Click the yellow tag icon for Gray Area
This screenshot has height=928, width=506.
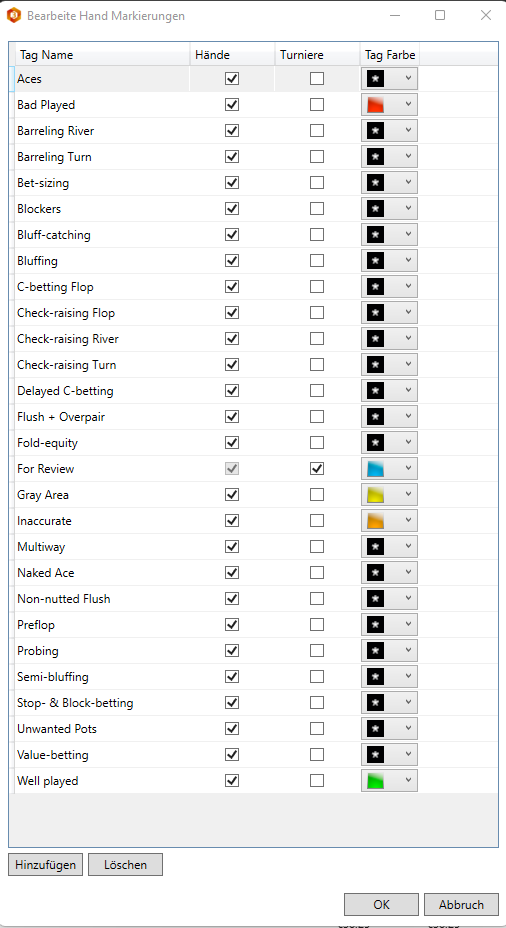point(375,495)
